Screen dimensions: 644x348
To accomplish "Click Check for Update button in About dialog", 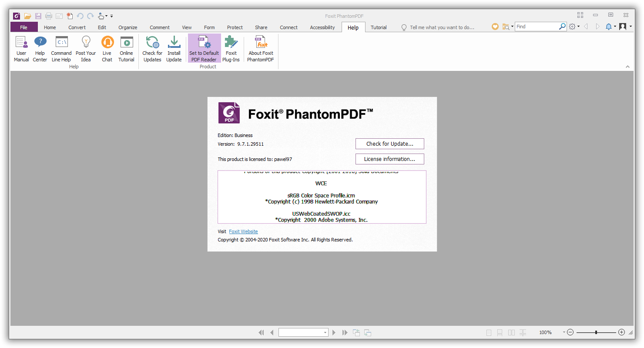I will click(389, 144).
